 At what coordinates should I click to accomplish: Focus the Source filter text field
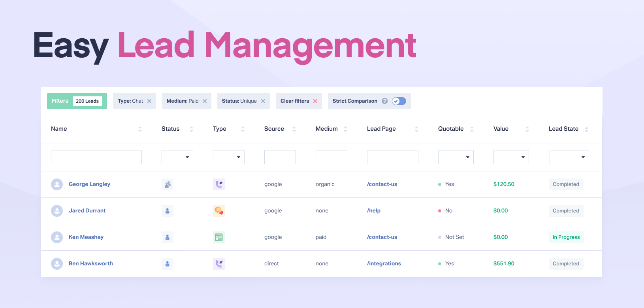(x=280, y=157)
